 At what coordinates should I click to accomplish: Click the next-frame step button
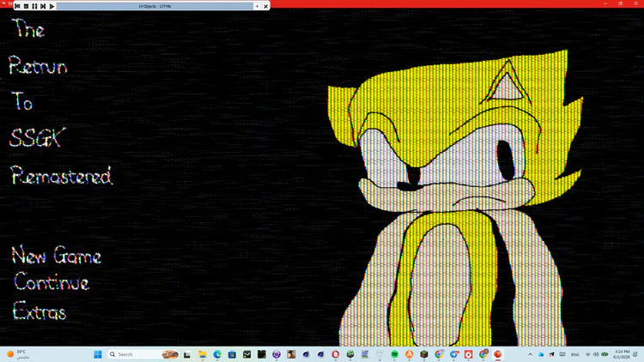43,6
